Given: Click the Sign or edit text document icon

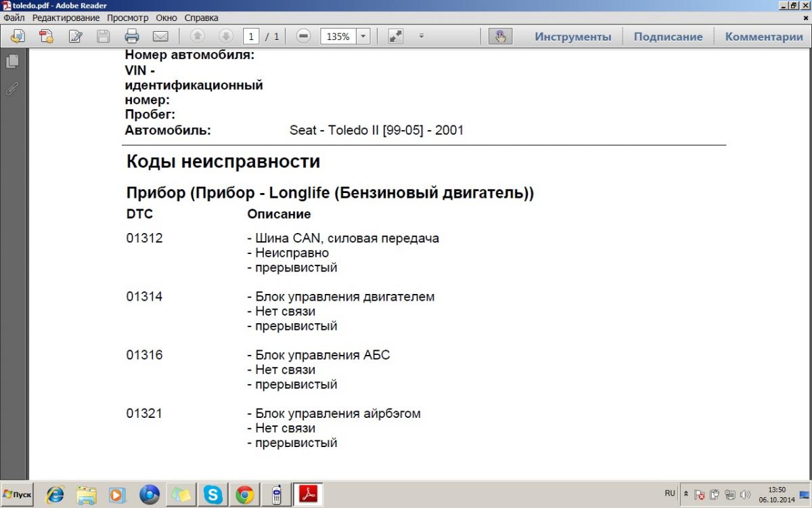Looking at the screenshot, I should click(x=75, y=37).
